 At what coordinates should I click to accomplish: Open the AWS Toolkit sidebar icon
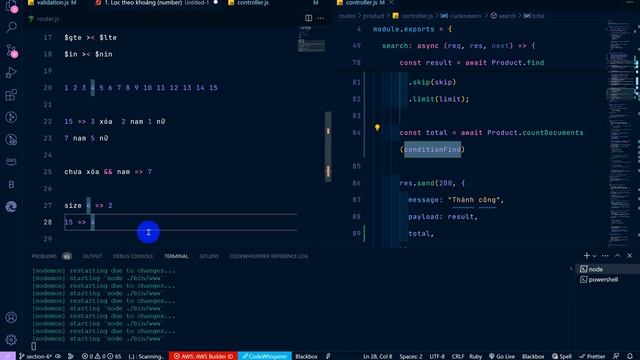pyautogui.click(x=11, y=162)
